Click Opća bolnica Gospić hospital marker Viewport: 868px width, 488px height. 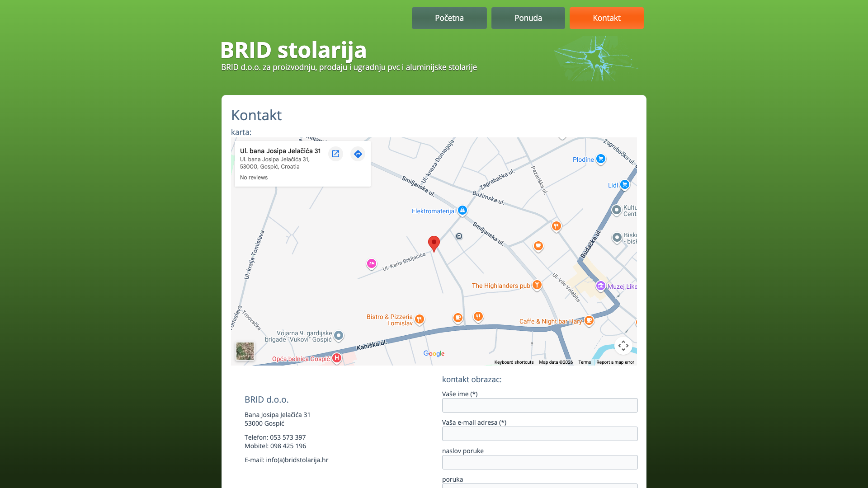[336, 358]
